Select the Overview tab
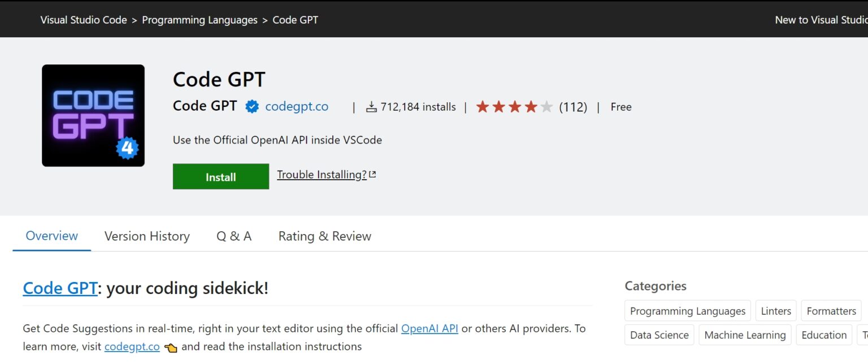This screenshot has height=364, width=868. pyautogui.click(x=52, y=236)
